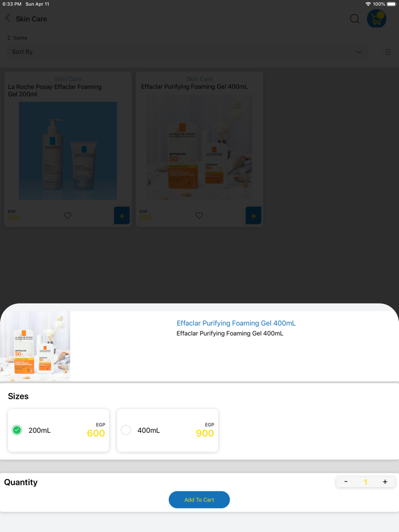The height and width of the screenshot is (532, 399).
Task: Tap the Skin Care label on first card
Action: point(68,79)
